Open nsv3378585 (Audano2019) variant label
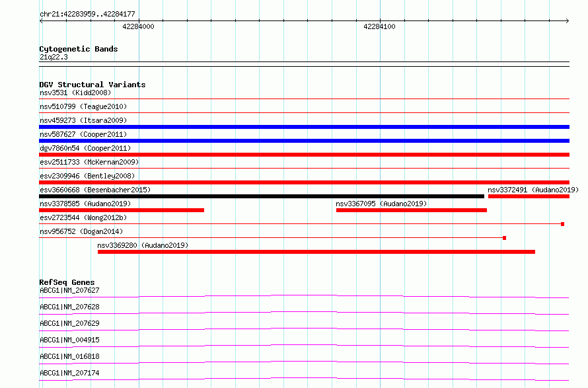The height and width of the screenshot is (388, 588). 85,204
